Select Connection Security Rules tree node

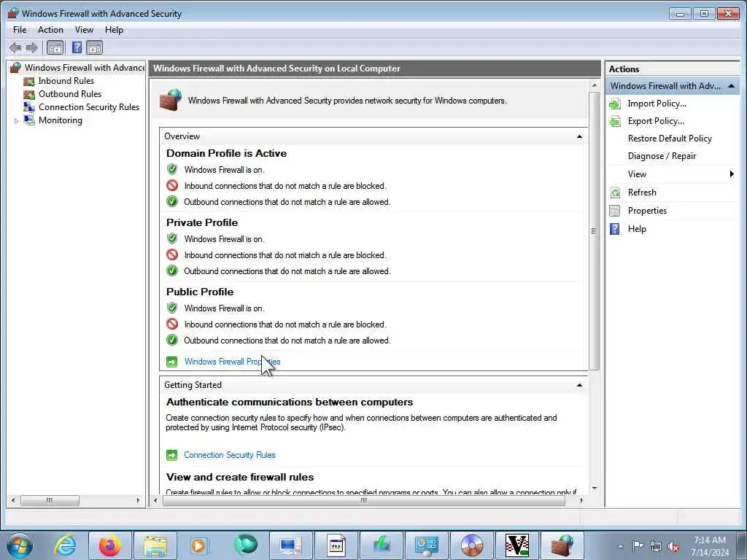[x=89, y=107]
